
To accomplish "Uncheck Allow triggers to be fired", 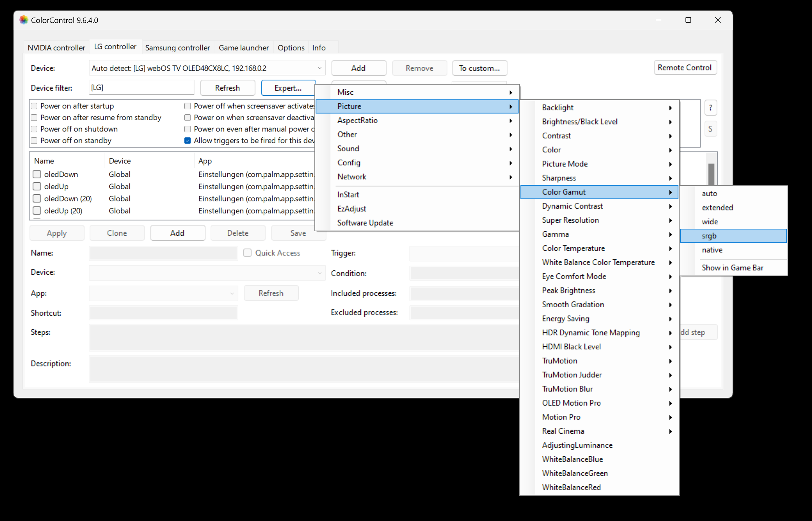I will pos(188,141).
